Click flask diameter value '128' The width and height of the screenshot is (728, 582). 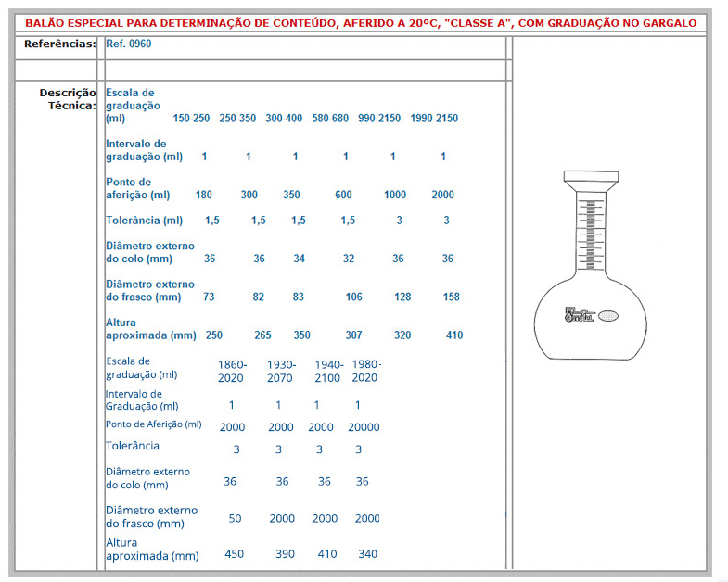[402, 297]
